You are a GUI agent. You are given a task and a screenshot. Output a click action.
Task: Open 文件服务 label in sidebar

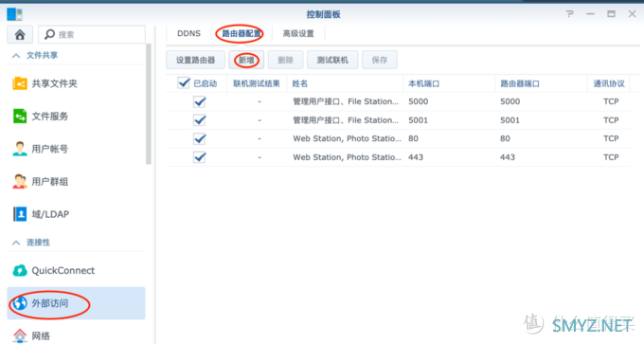pyautogui.click(x=50, y=117)
